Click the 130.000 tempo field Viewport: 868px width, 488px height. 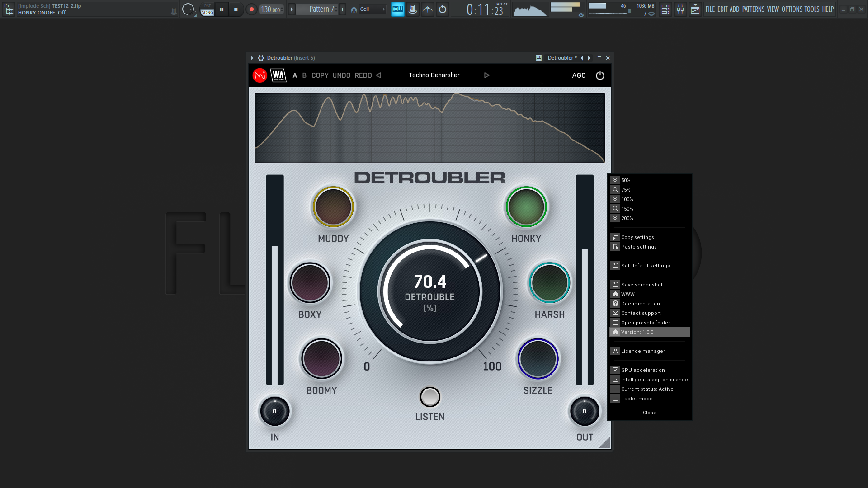[271, 9]
